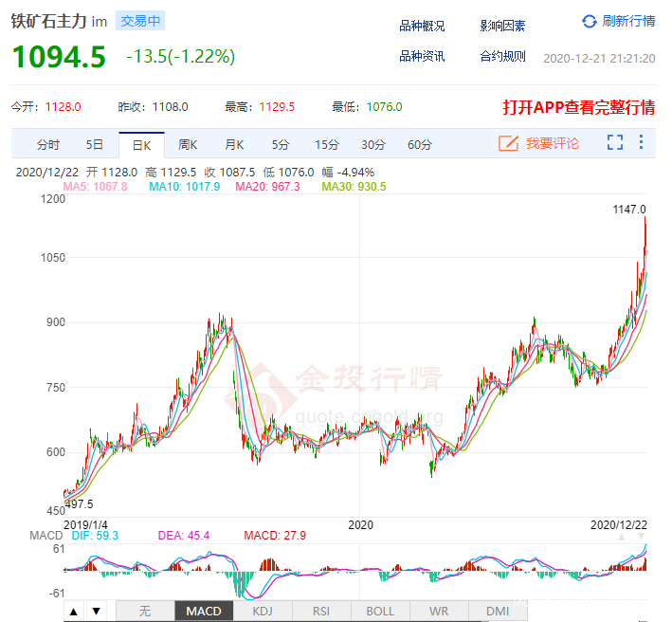Click the comment pencil icon
672x622 pixels.
(x=508, y=143)
